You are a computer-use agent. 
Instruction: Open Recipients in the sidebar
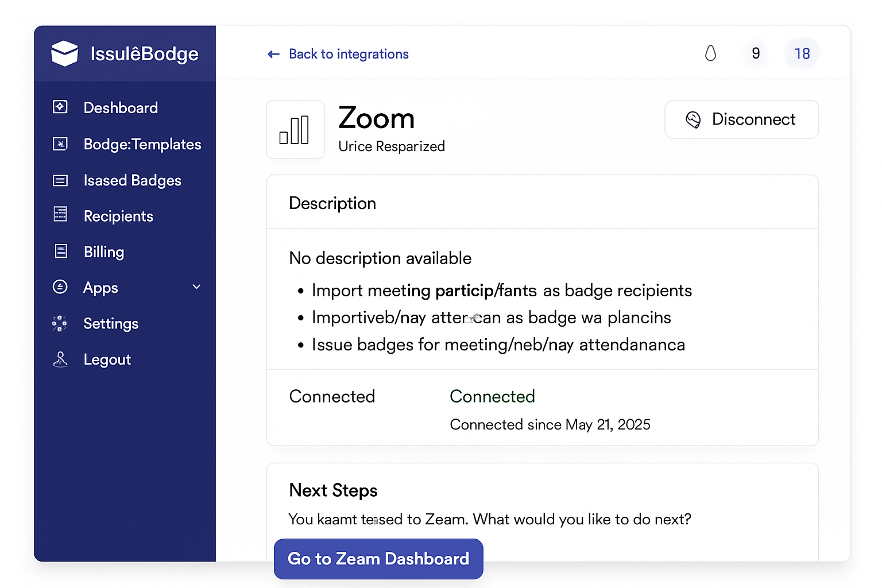click(x=118, y=216)
